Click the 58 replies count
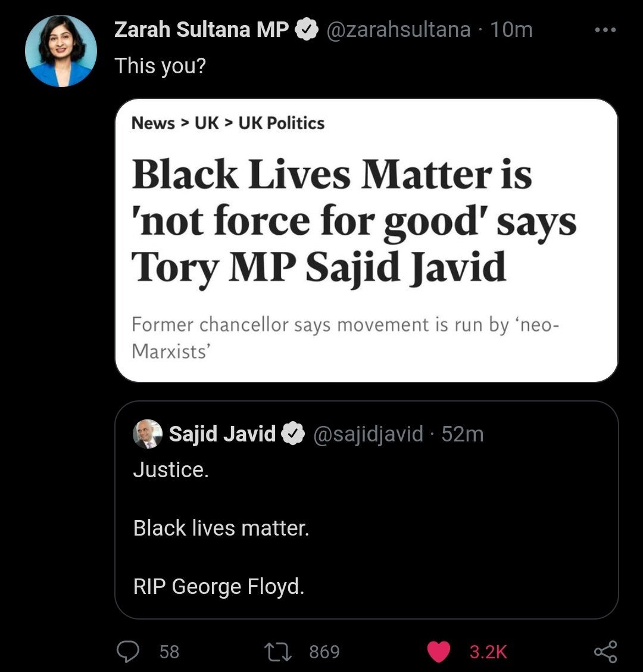The width and height of the screenshot is (643, 672). click(x=169, y=652)
